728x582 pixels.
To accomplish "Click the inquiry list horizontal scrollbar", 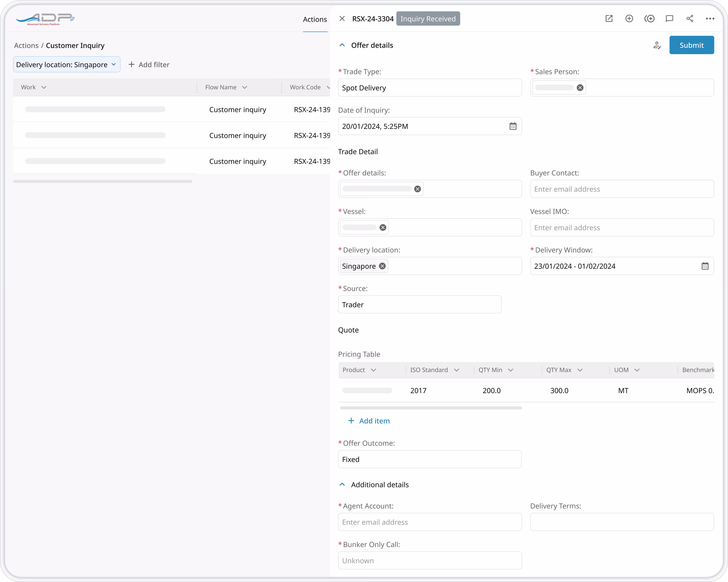I will pos(103,181).
